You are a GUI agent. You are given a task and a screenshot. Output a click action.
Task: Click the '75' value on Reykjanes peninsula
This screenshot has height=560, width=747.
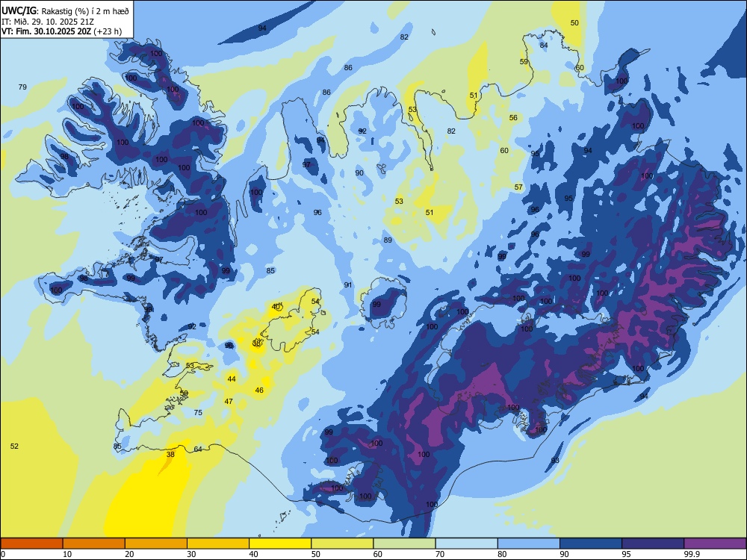click(198, 413)
